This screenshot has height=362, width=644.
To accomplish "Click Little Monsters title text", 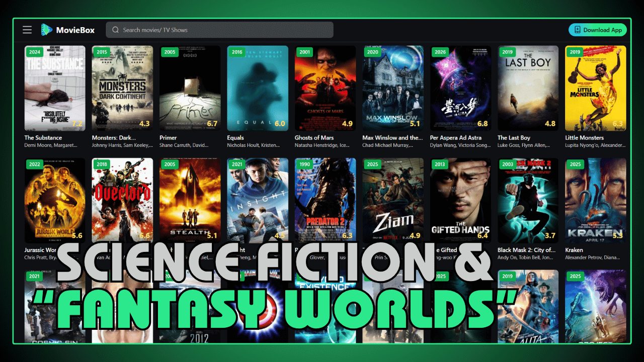I will coord(585,138).
